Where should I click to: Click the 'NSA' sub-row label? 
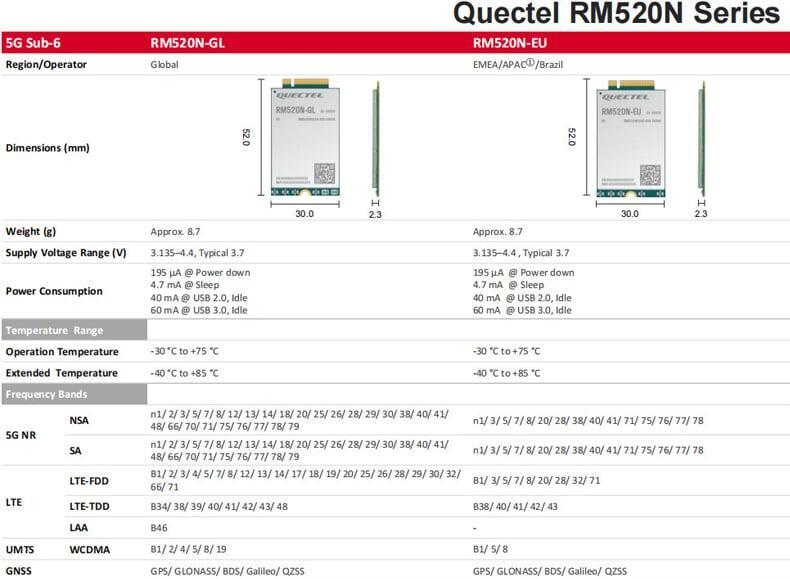click(x=79, y=420)
